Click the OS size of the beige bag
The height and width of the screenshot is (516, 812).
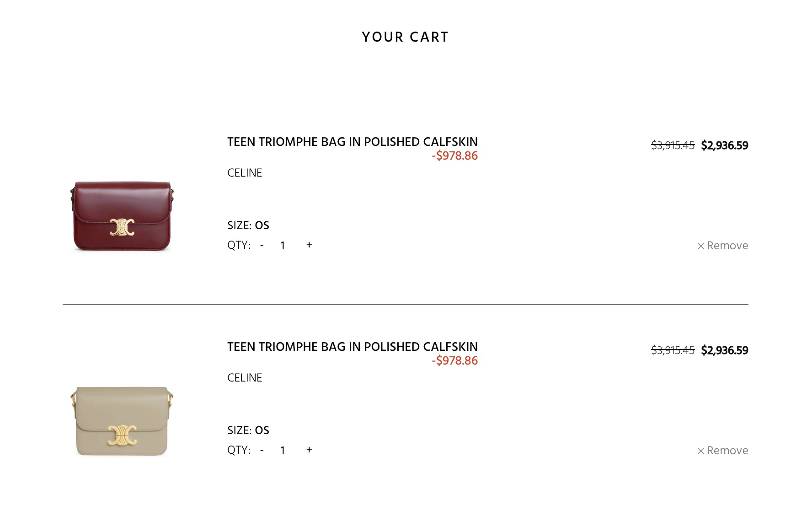pos(262,430)
